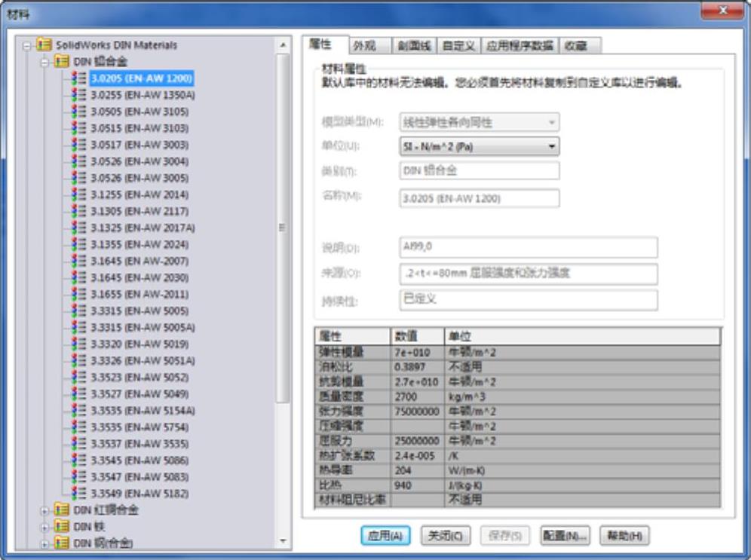This screenshot has width=751, height=560.
Task: Collapse SolidWorks DIN Materials root node
Action: tap(27, 46)
